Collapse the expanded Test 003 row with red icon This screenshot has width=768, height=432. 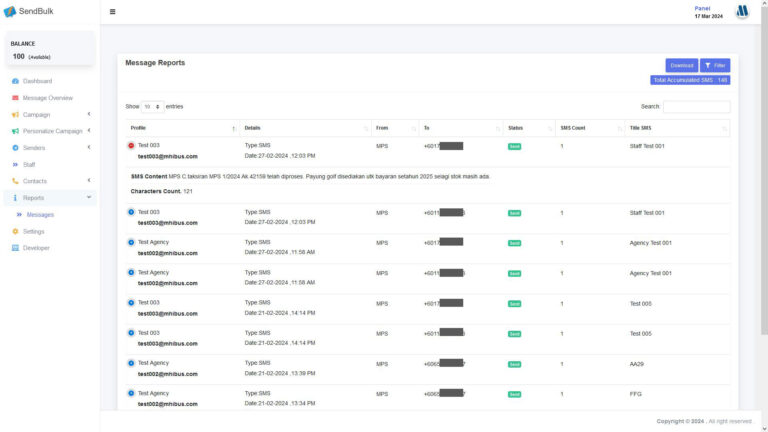pyautogui.click(x=131, y=146)
